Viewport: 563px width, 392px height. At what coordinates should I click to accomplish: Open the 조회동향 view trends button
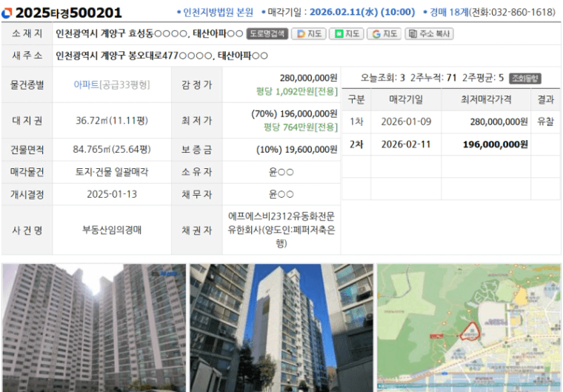click(525, 78)
